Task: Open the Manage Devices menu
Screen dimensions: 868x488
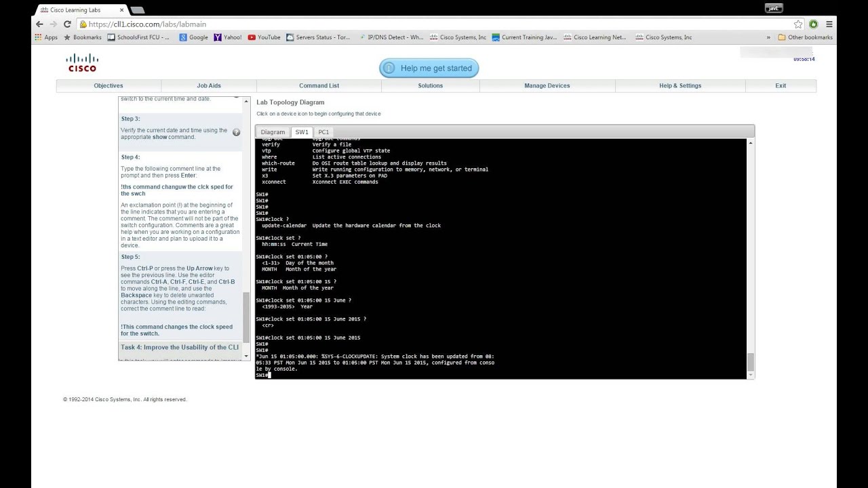Action: (547, 85)
